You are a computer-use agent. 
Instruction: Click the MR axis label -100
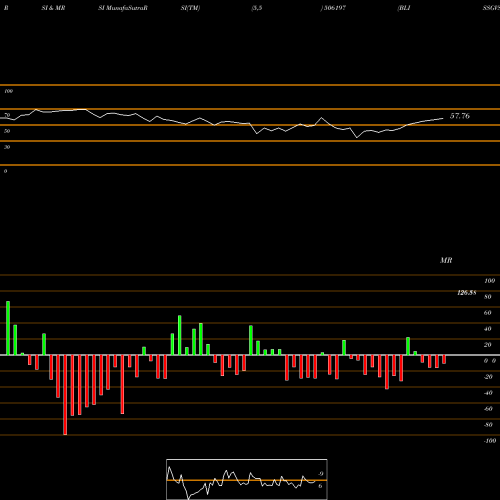pos(490,441)
